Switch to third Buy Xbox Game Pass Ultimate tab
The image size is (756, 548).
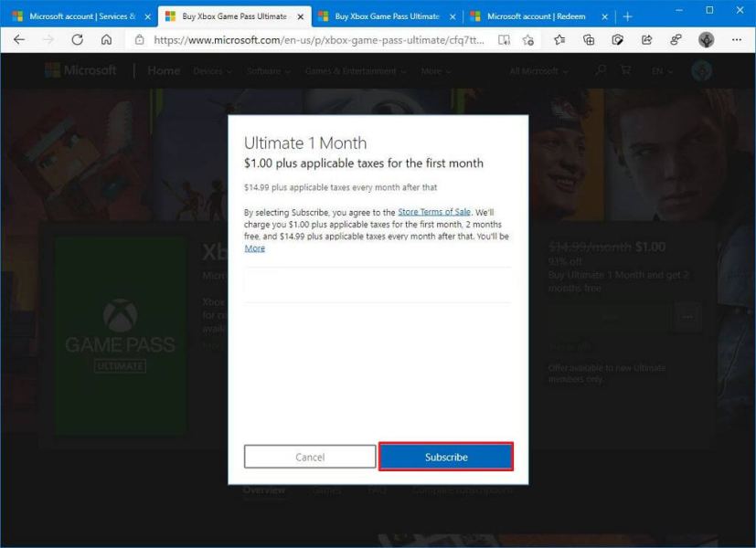388,16
